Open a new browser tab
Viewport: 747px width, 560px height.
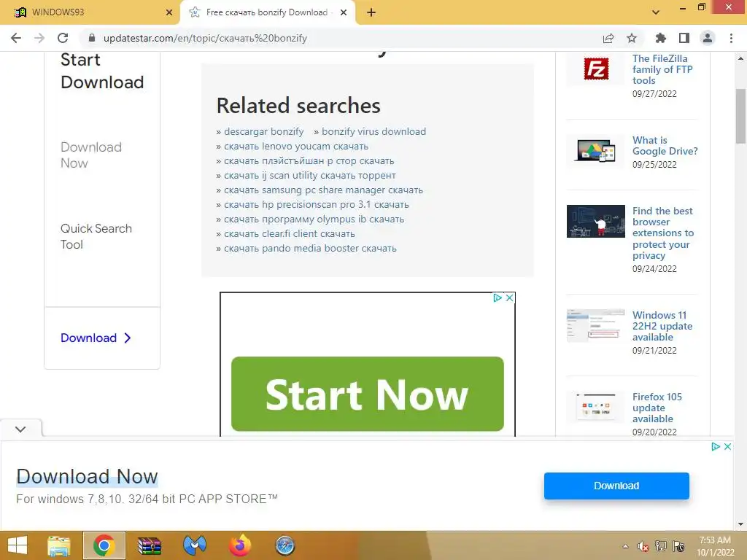click(x=371, y=12)
